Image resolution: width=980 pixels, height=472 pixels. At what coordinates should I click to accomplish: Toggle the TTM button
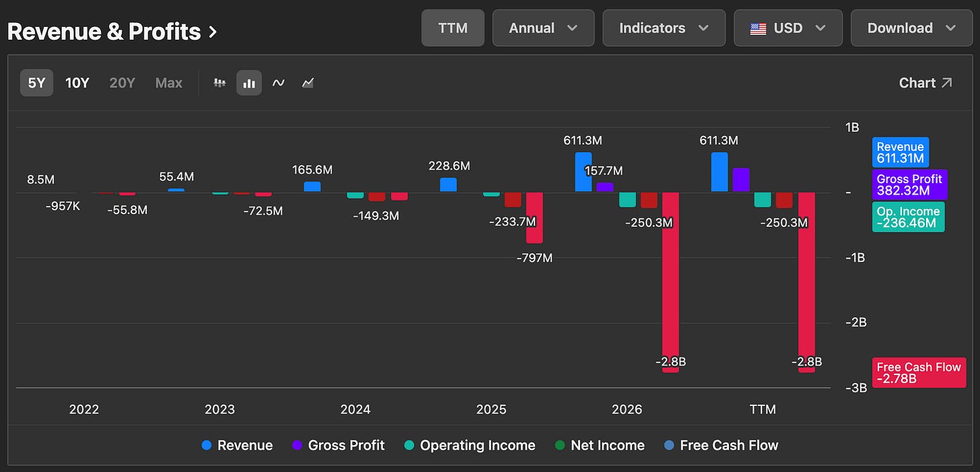[x=453, y=28]
